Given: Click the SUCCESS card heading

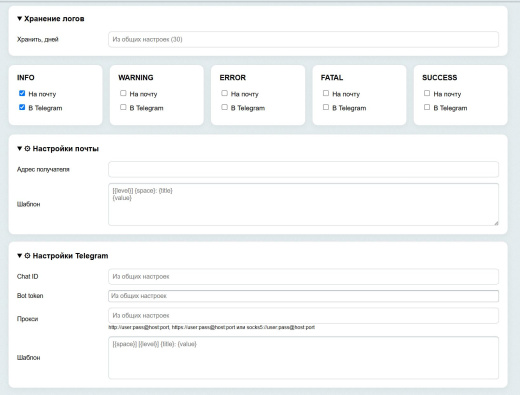Looking at the screenshot, I should click(440, 78).
